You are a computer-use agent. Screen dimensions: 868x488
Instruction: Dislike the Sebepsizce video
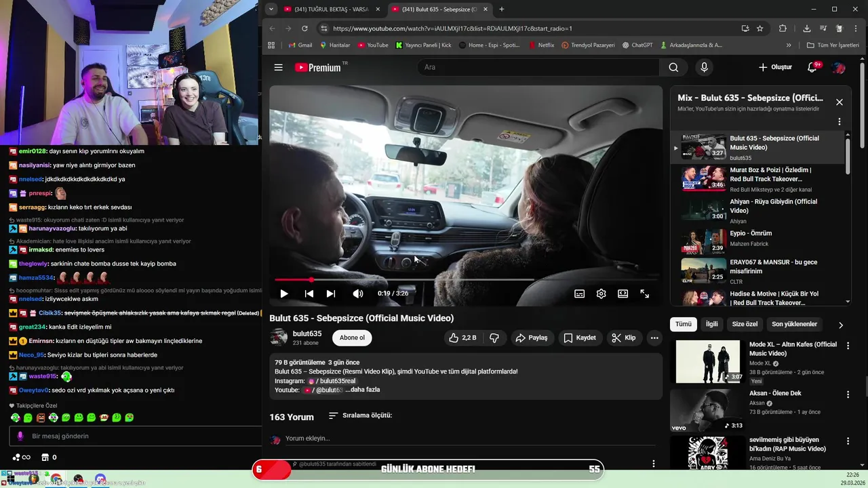pos(494,338)
